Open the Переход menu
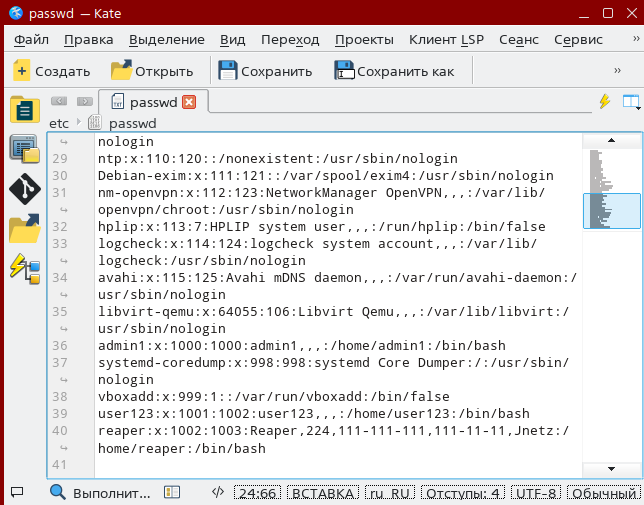 coord(290,39)
